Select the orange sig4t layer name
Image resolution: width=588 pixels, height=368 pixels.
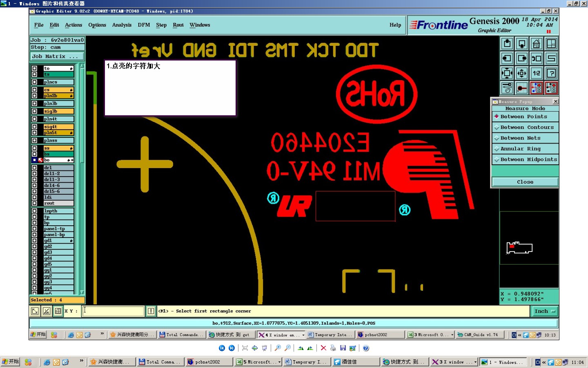(x=58, y=127)
